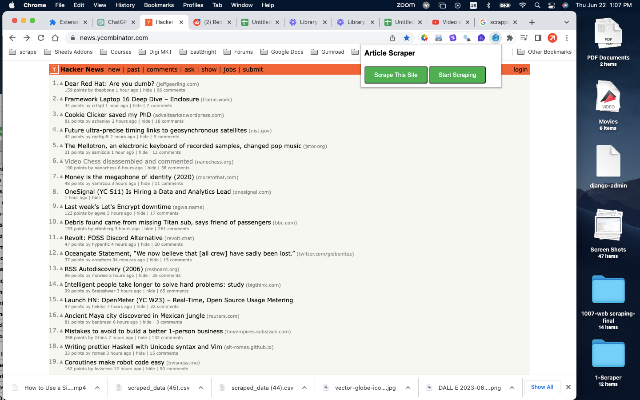The image size is (640, 400).
Task: Open Chrome three-dot menu
Action: point(567,38)
